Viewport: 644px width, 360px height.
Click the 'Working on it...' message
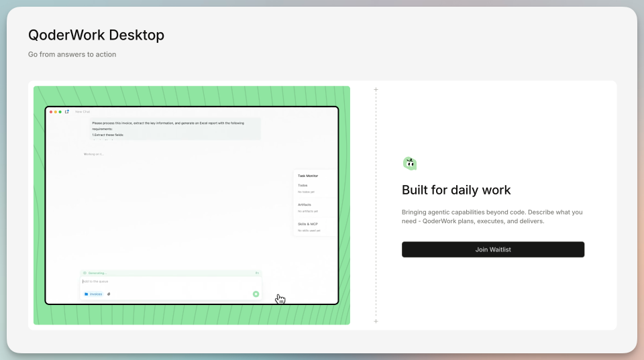pos(94,154)
